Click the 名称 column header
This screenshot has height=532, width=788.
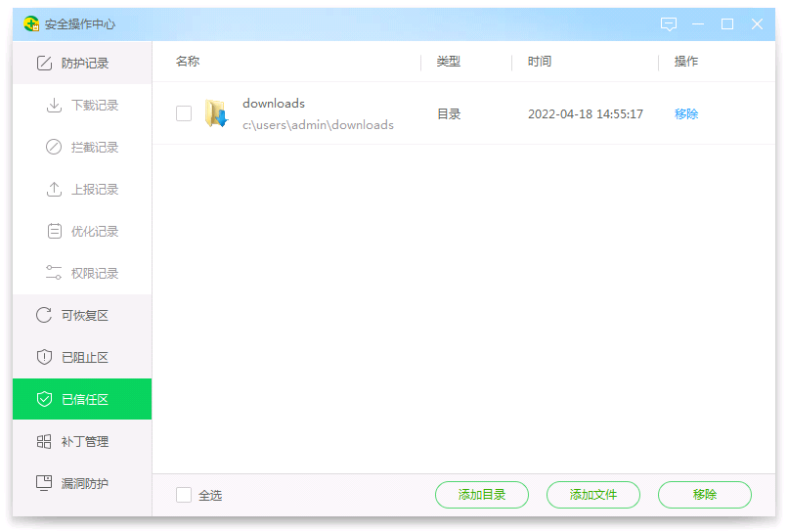pyautogui.click(x=188, y=62)
